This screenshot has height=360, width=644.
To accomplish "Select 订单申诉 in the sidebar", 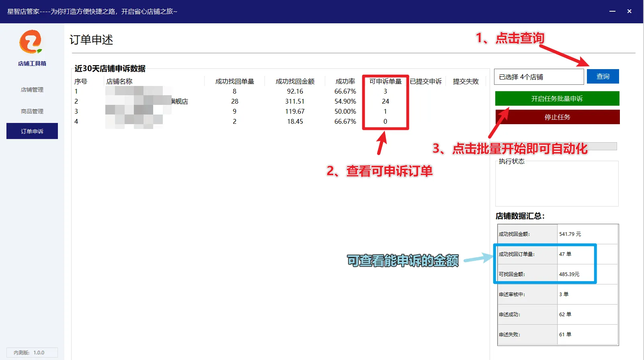I will 32,131.
